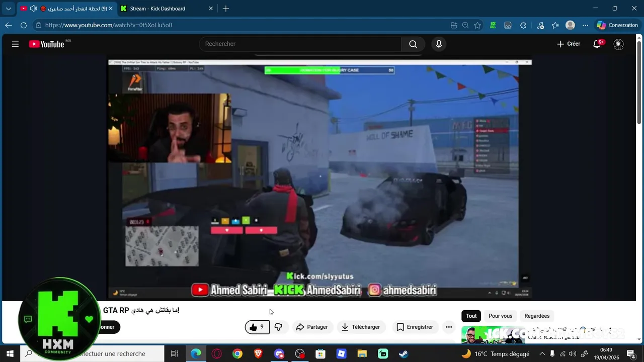Close the YouTube video tab
Viewport: 644px width, 362px height.
(111, 9)
